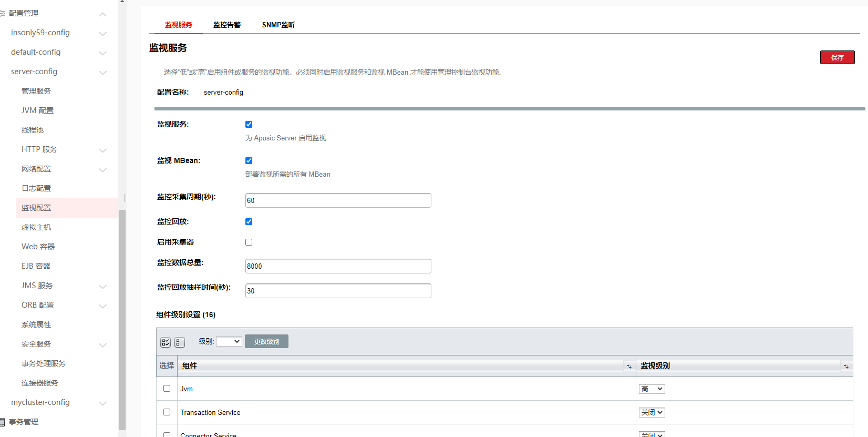This screenshot has width=868, height=437.
Task: Click the 事务管理 sidebar icon
Action: [x=3, y=422]
